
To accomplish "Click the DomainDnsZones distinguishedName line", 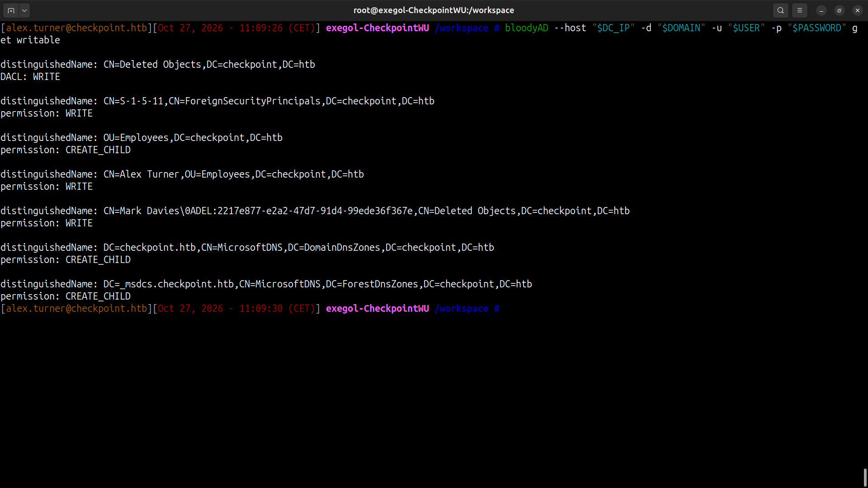I will pos(247,248).
